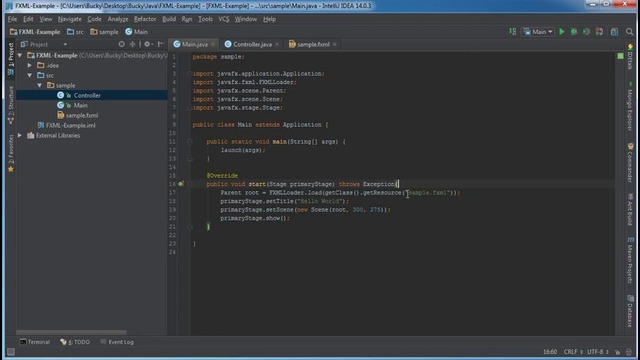Click the 16:60 caret position in status bar
Viewport: 640px width, 360px height.
click(x=550, y=352)
